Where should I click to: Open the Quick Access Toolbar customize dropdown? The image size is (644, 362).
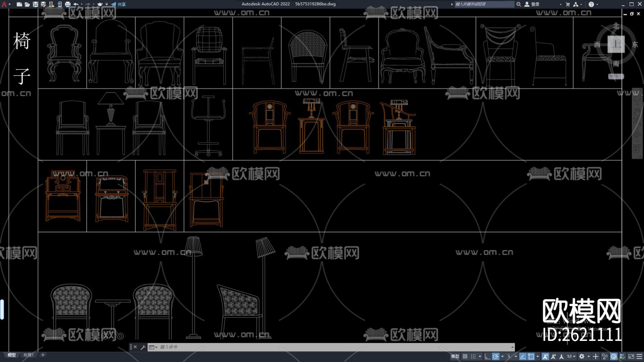(x=107, y=4)
